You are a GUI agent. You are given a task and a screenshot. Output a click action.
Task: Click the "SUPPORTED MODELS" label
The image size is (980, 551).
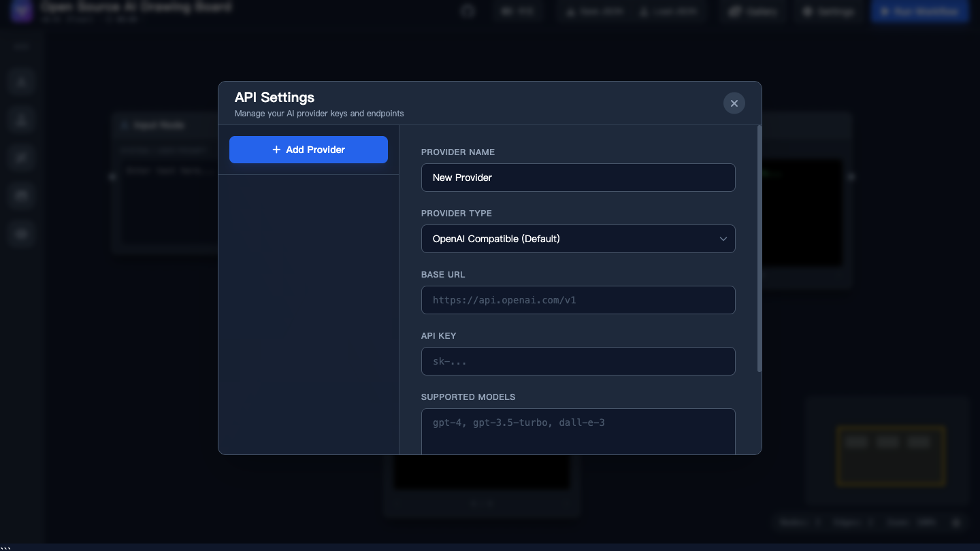click(468, 397)
